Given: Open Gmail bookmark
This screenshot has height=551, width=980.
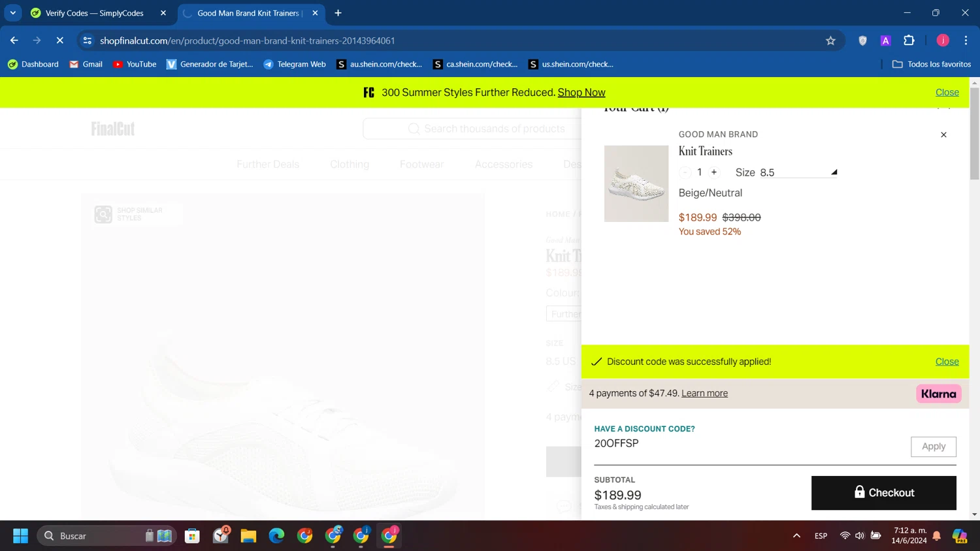Looking at the screenshot, I should point(86,64).
